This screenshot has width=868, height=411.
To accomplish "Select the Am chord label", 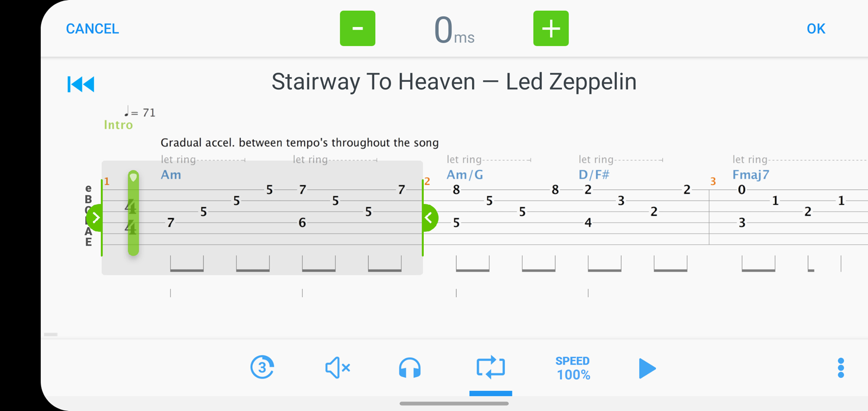I will pyautogui.click(x=171, y=175).
